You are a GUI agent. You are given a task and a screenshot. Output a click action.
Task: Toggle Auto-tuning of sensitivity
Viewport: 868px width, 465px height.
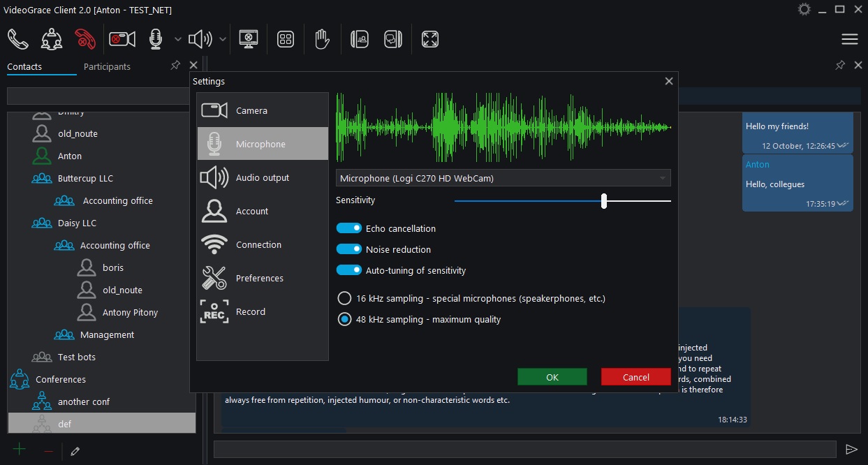coord(348,270)
